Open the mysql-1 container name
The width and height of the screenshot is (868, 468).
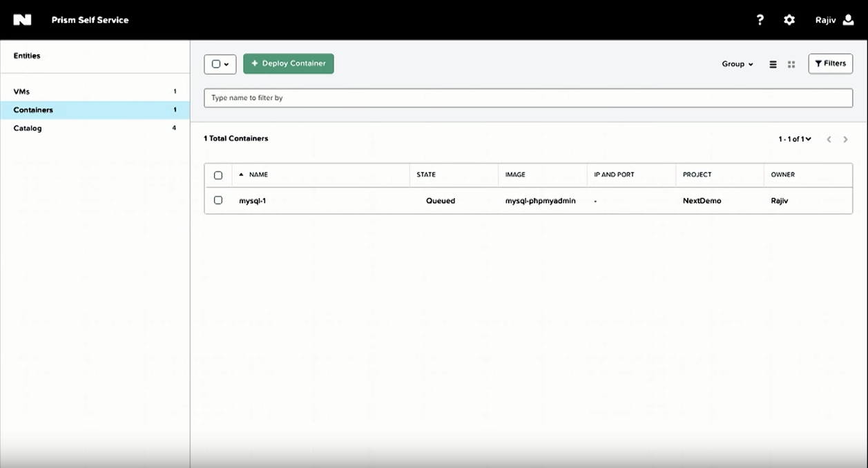[253, 201]
